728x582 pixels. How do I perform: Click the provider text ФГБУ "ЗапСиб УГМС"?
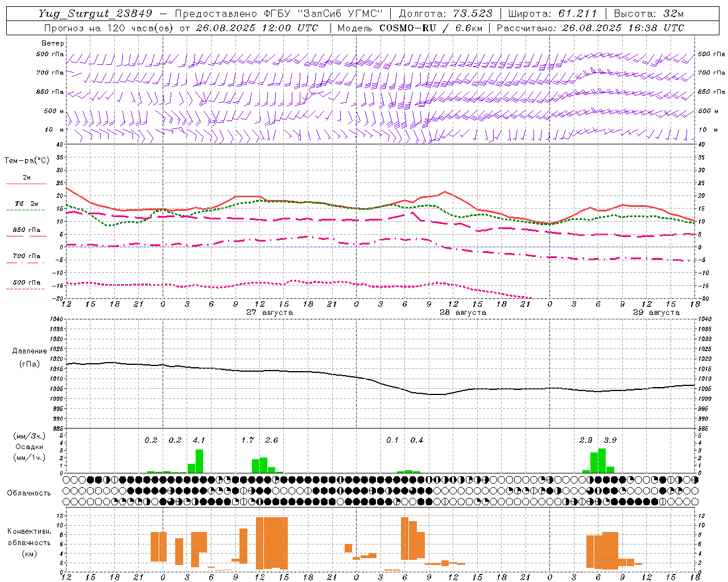point(322,14)
